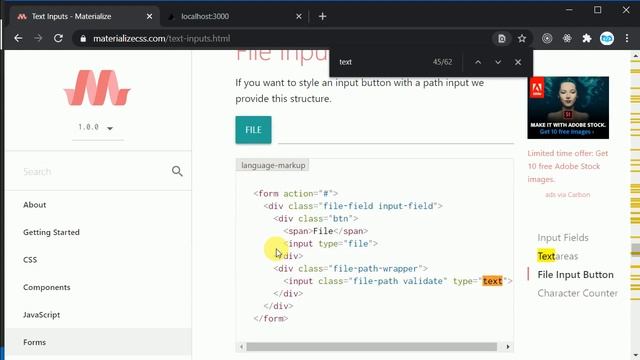The height and width of the screenshot is (360, 640).
Task: Jump to Textareas section
Action: pyautogui.click(x=558, y=256)
